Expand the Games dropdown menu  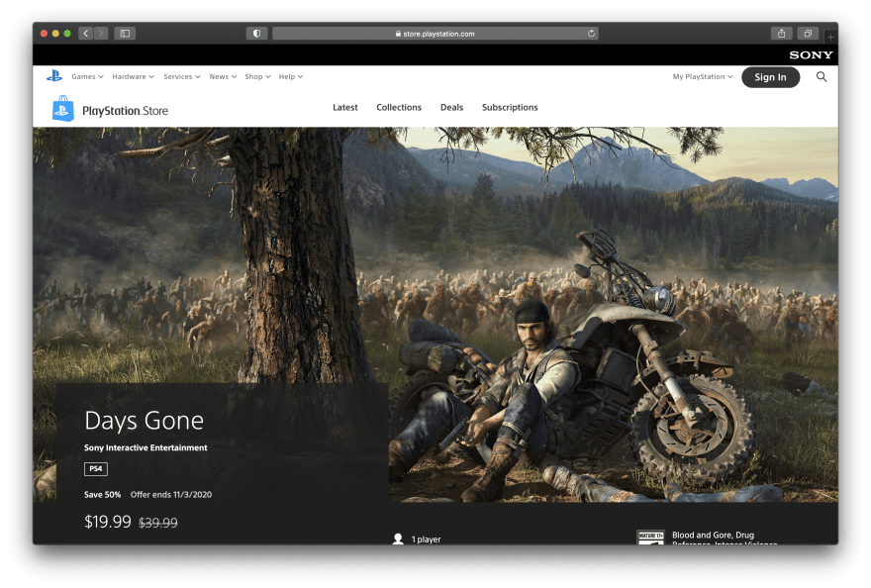87,76
